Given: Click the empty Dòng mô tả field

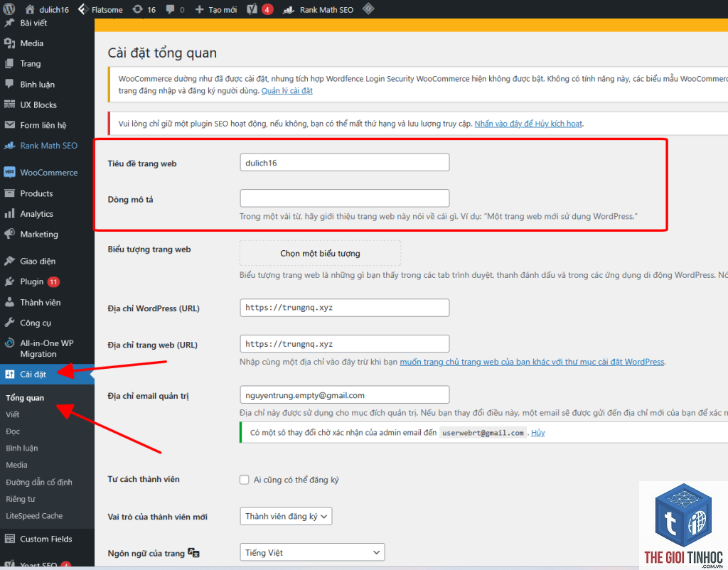Looking at the screenshot, I should [345, 198].
